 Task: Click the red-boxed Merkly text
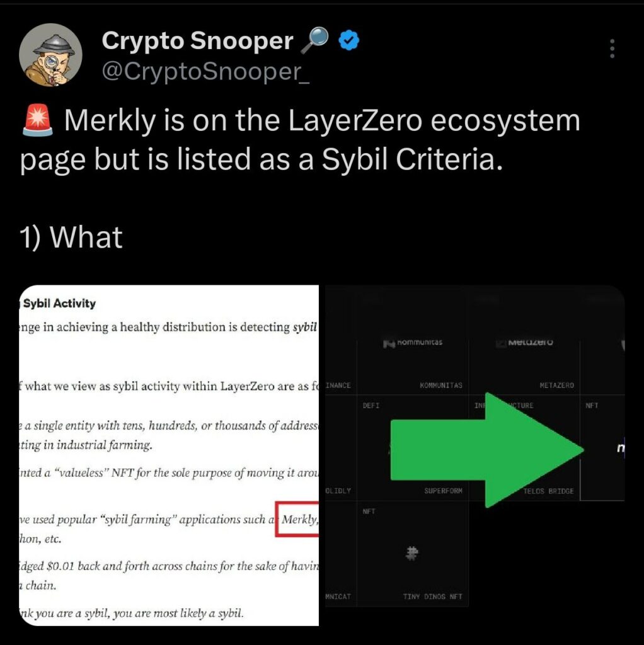point(299,519)
